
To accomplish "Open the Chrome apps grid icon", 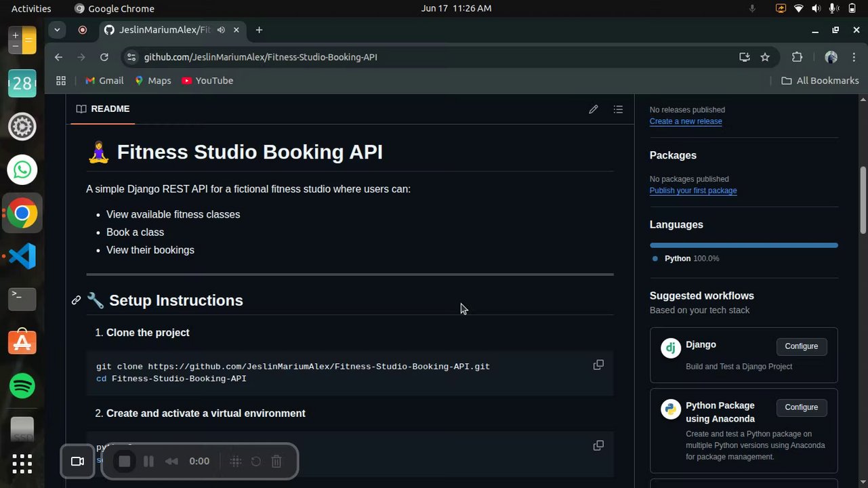I will (61, 81).
